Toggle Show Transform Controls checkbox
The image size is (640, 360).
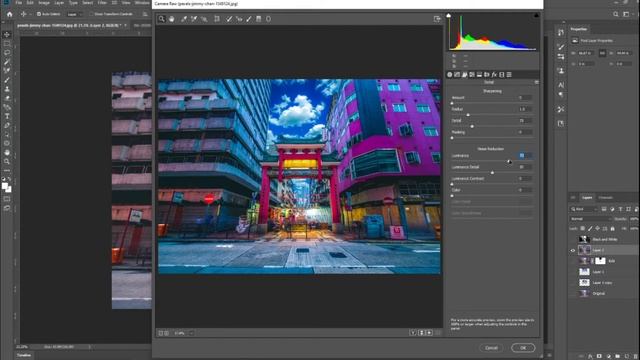pyautogui.click(x=91, y=14)
